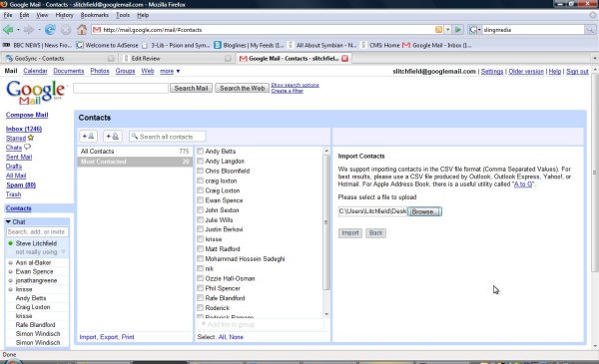Check the Phil Spencer checkbox
The image size is (599, 364).
200,288
